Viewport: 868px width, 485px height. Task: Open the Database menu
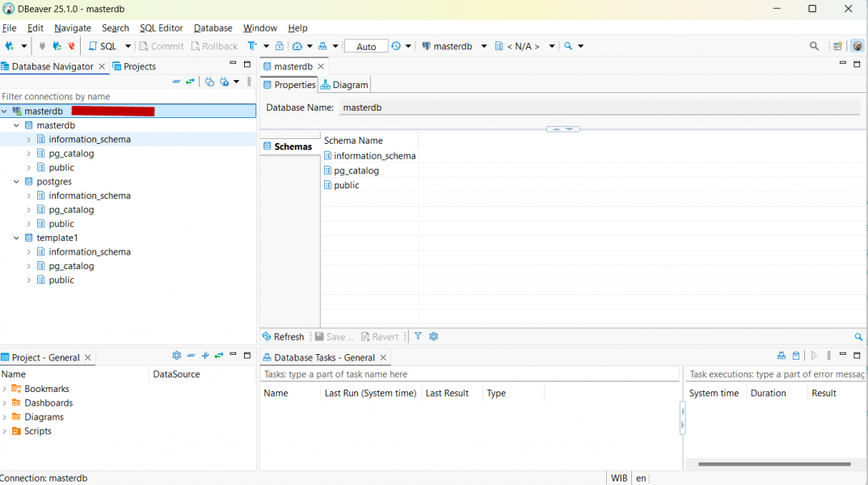[x=213, y=27]
